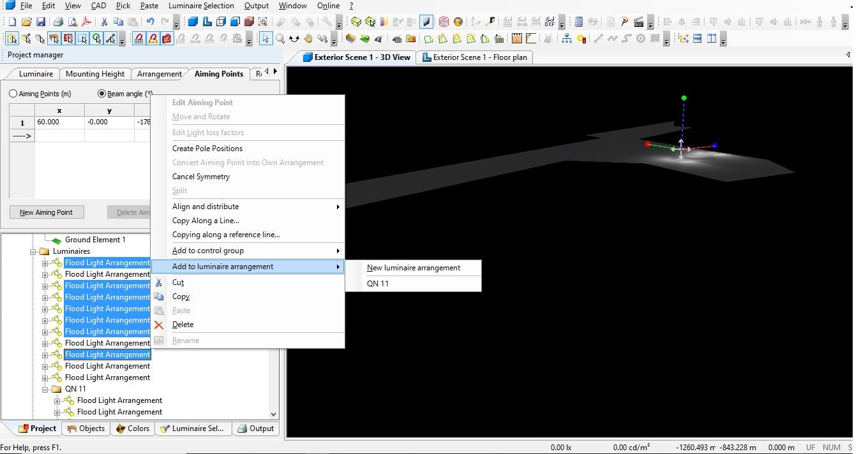Viewport: 868px width, 454px height.
Task: Select the Aiming Points (m) radio button
Action: click(x=13, y=94)
